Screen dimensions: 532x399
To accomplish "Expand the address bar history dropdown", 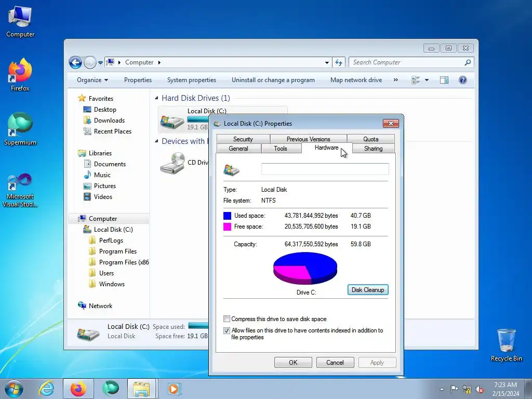I will click(x=327, y=62).
